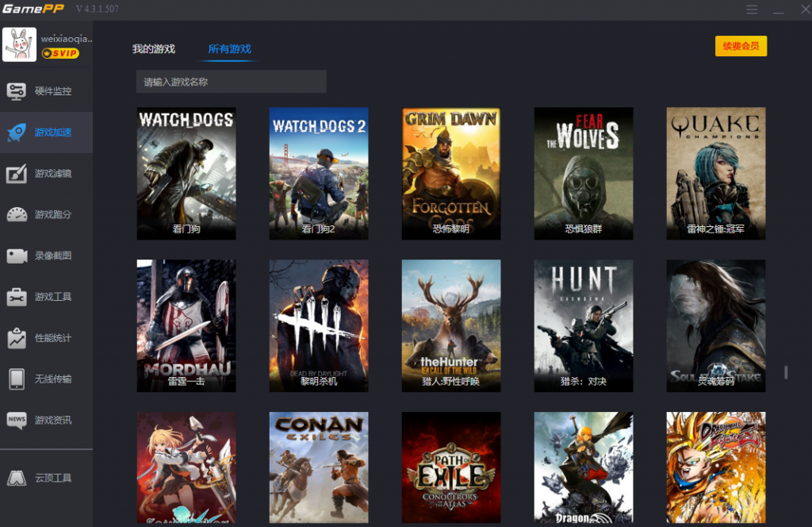Pick the Quake Champions cover
812x527 pixels.
pyautogui.click(x=716, y=173)
